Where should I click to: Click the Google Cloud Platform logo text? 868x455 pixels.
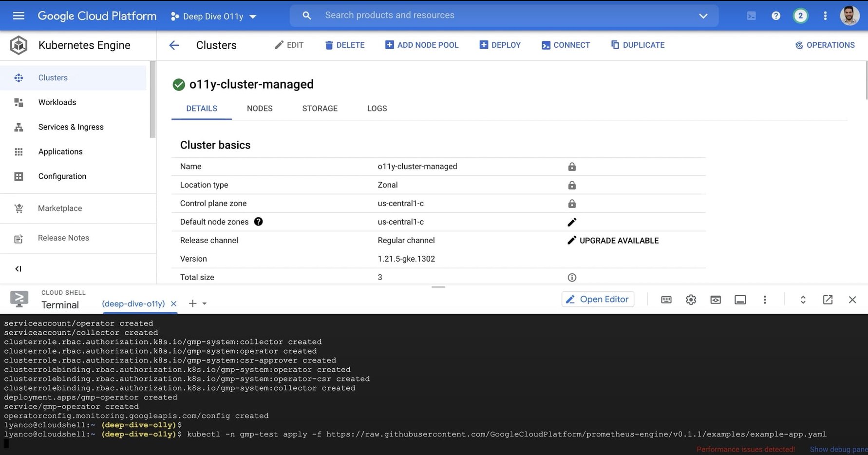[97, 16]
